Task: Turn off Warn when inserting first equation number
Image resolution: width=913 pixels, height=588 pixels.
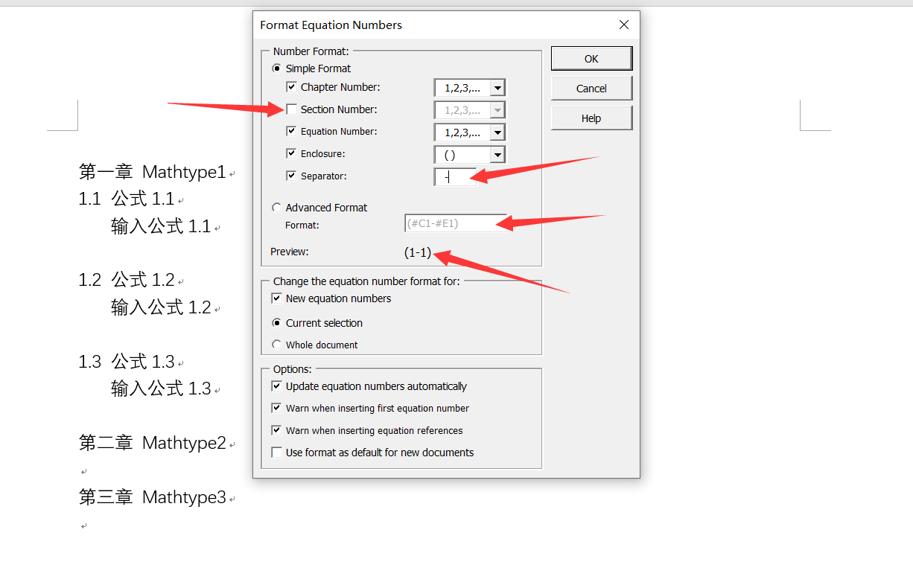Action: coord(276,408)
